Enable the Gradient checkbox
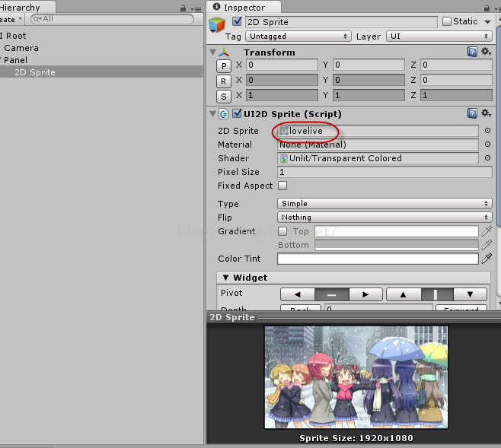Image resolution: width=501 pixels, height=448 pixels. [282, 231]
